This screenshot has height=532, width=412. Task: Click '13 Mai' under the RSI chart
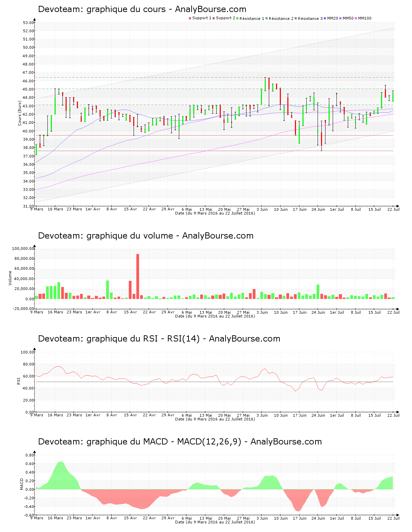click(206, 415)
